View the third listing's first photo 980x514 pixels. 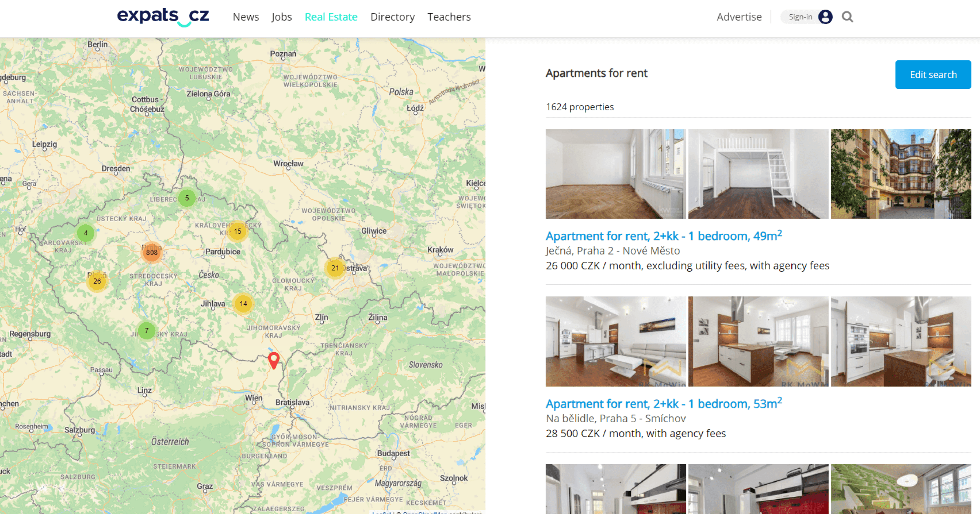[x=616, y=489]
